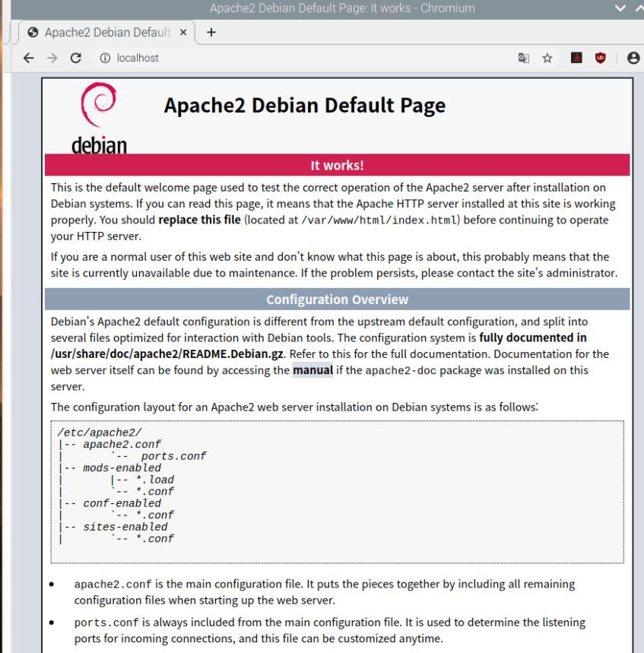Close the Apache2 Debian Default tab
The image size is (644, 653).
[183, 32]
